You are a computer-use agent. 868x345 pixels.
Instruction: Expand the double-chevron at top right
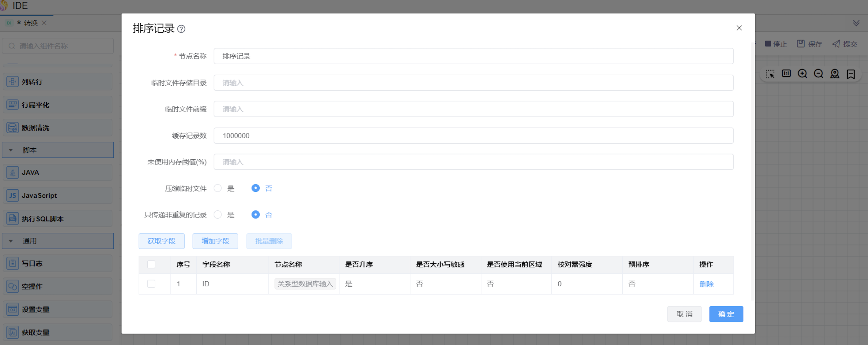pos(856,23)
